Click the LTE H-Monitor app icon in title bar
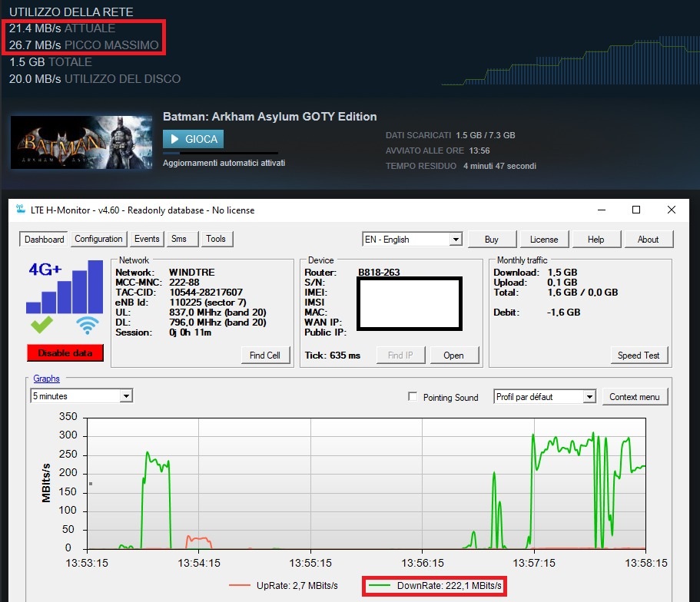The width and height of the screenshot is (700, 602). pos(21,209)
